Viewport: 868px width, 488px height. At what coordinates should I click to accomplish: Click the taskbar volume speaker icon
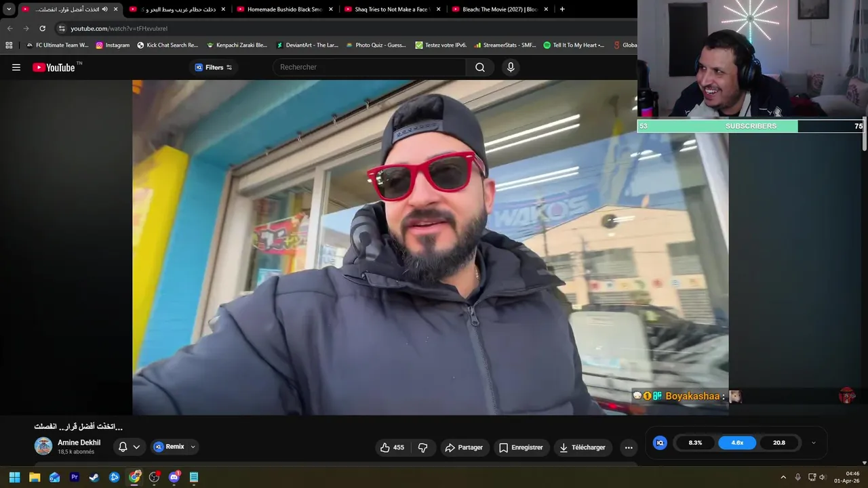click(x=822, y=477)
